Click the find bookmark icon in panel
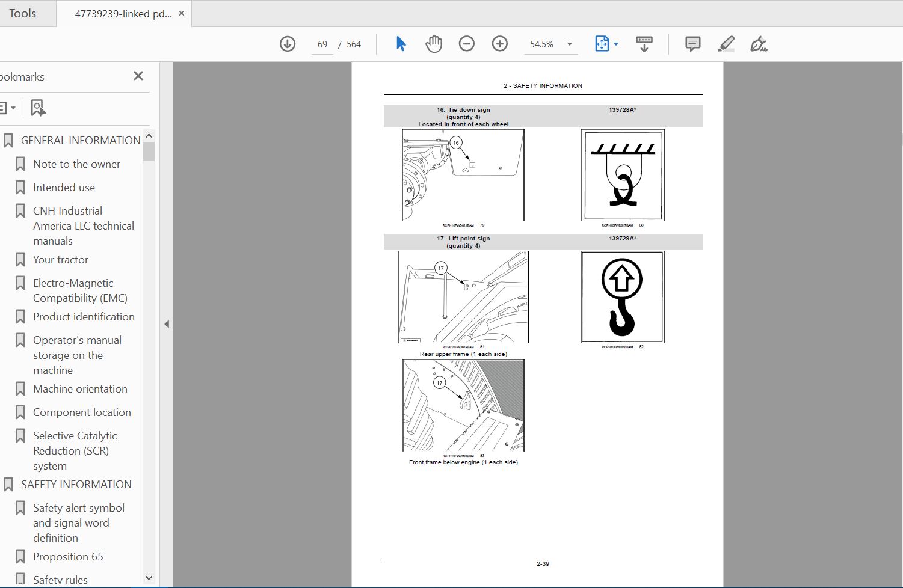The width and height of the screenshot is (903, 588). 38,108
